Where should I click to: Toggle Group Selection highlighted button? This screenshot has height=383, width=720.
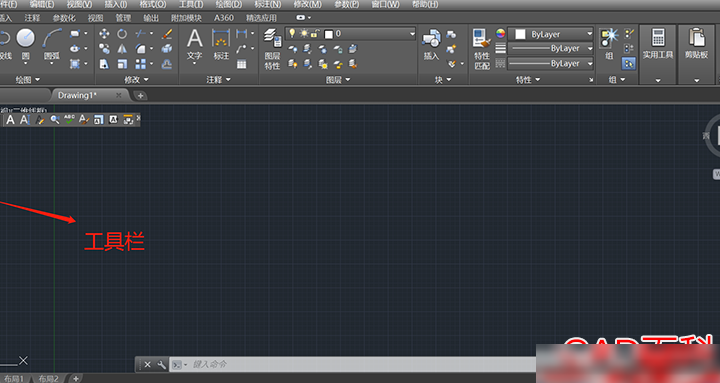[629, 63]
